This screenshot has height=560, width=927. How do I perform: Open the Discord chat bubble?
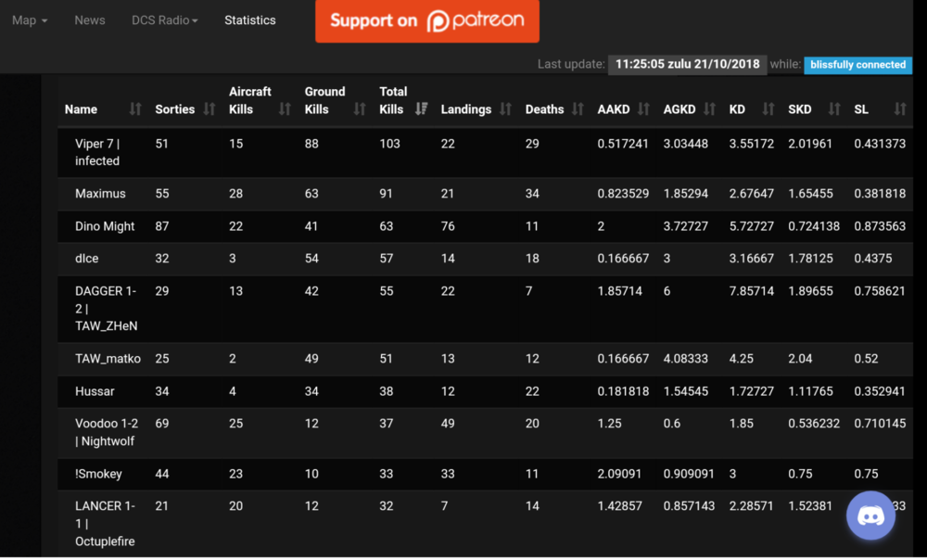[x=870, y=515]
